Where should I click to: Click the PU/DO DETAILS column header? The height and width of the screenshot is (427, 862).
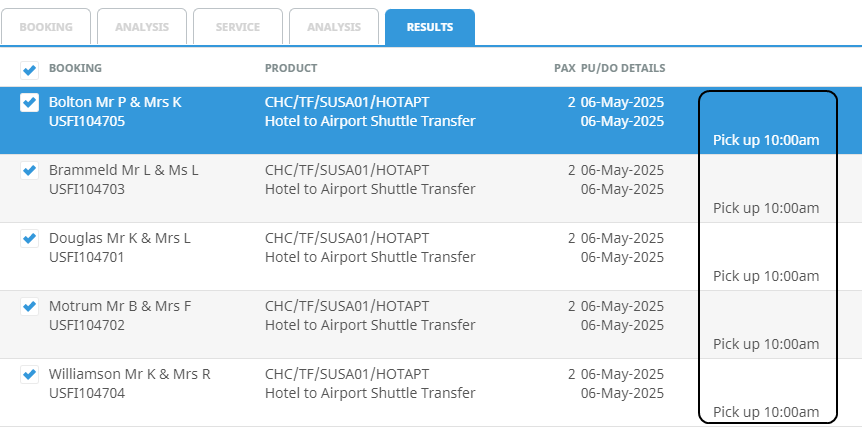point(623,68)
